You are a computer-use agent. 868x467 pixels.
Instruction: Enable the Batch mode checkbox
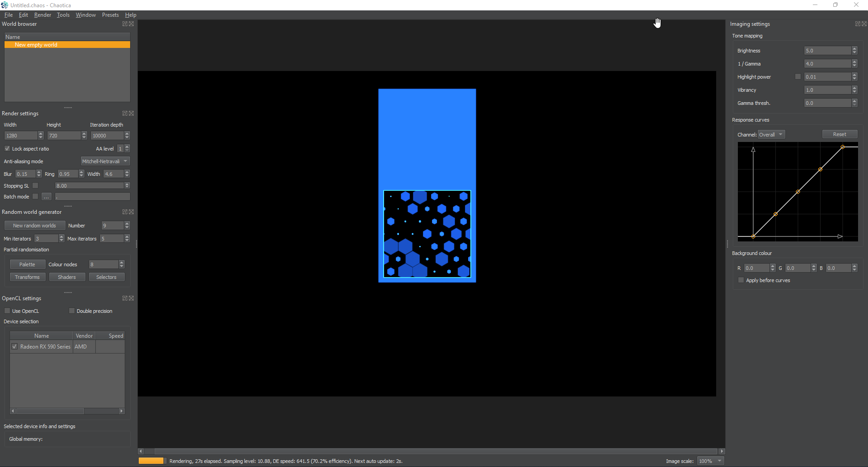click(x=35, y=196)
